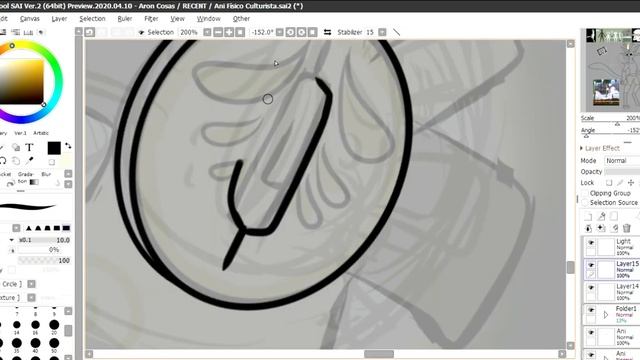Screen dimensions: 640x360
Task: Open the Other menu
Action: (x=241, y=19)
